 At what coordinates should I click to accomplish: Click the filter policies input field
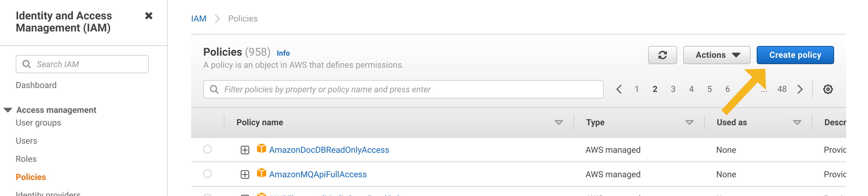click(x=371, y=89)
